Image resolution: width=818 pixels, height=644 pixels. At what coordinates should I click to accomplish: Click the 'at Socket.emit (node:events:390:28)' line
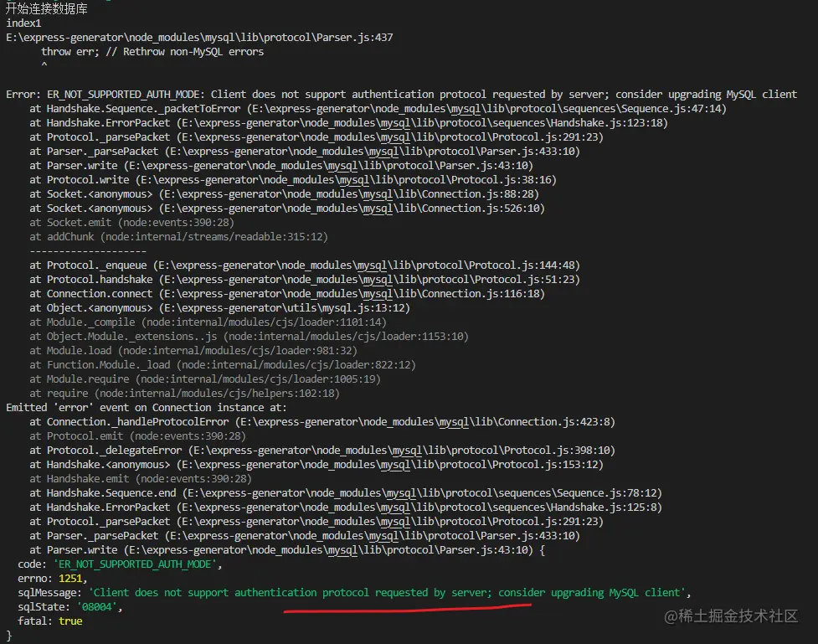point(132,222)
